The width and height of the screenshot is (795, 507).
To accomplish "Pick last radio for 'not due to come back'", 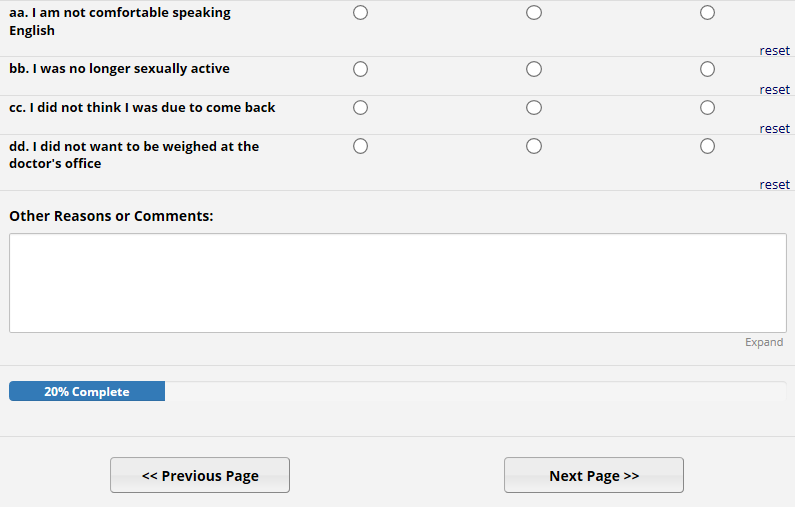I will (708, 108).
